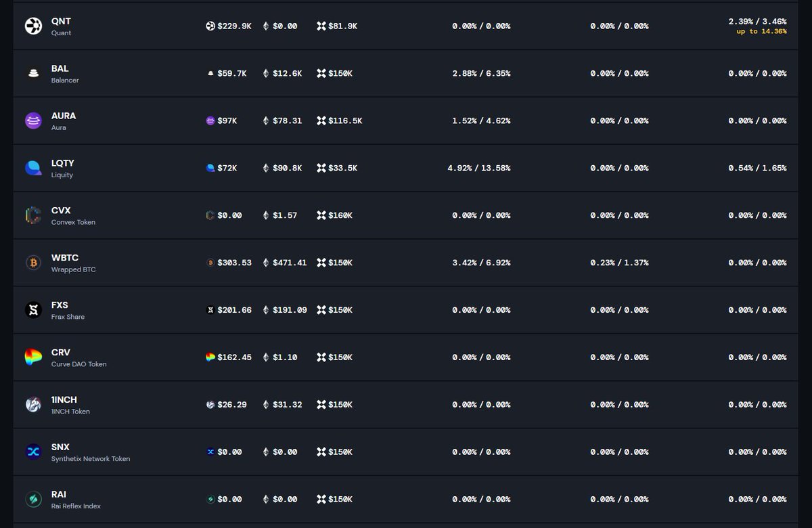Image resolution: width=812 pixels, height=528 pixels.
Task: Select the $1.10 value
Action: pyautogui.click(x=285, y=357)
